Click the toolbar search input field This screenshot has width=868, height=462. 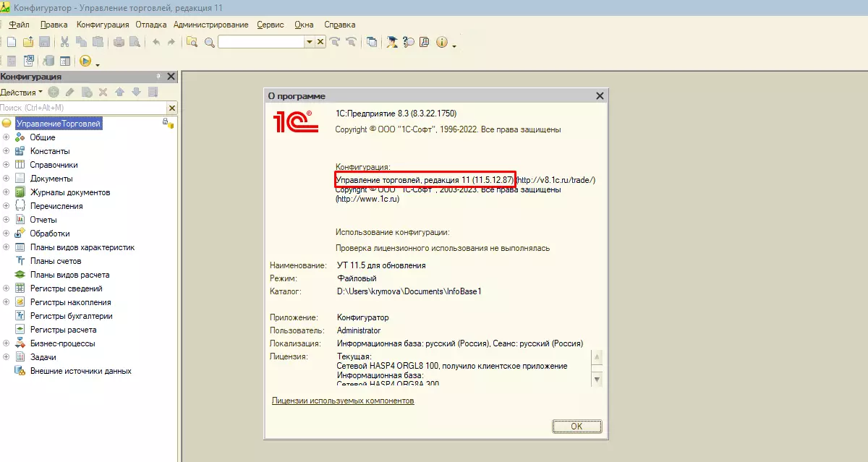coord(260,42)
